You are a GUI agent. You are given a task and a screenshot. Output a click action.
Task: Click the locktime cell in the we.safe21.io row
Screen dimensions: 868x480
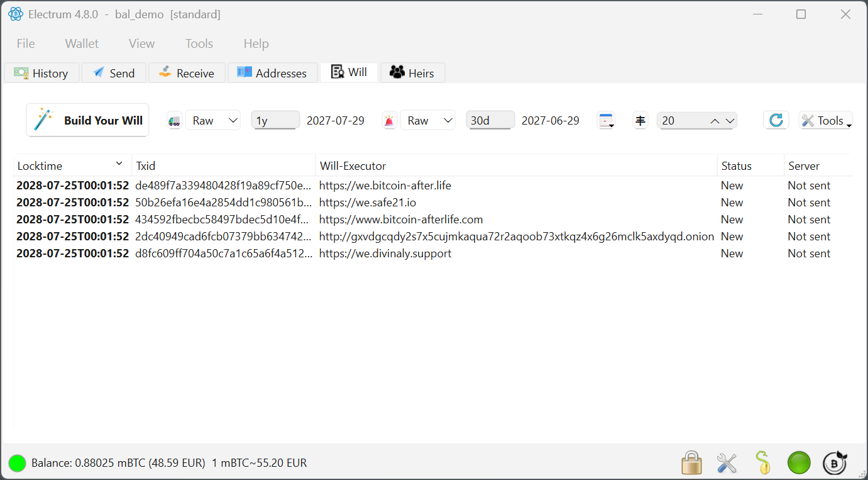click(72, 203)
